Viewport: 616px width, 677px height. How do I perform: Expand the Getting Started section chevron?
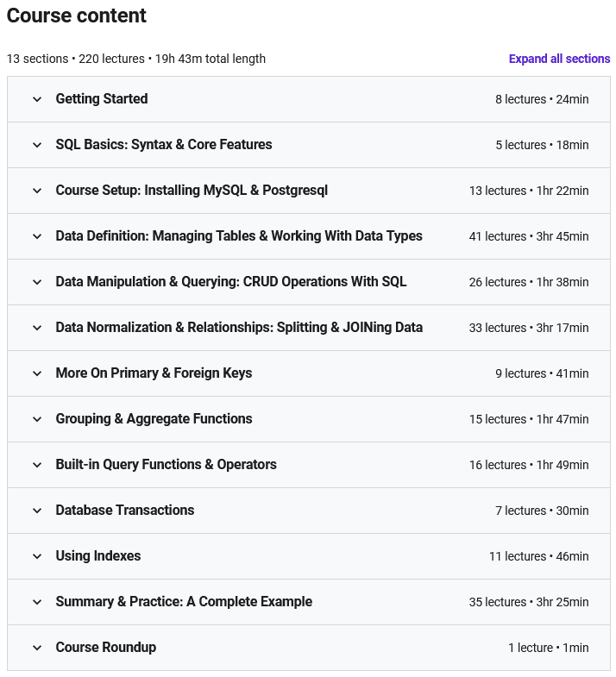click(x=37, y=99)
